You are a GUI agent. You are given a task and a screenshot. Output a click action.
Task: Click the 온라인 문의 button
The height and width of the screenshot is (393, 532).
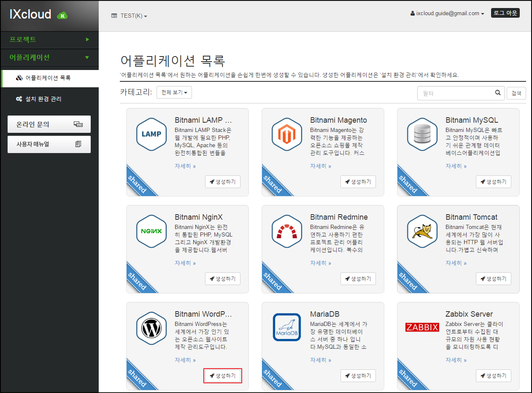tap(49, 124)
